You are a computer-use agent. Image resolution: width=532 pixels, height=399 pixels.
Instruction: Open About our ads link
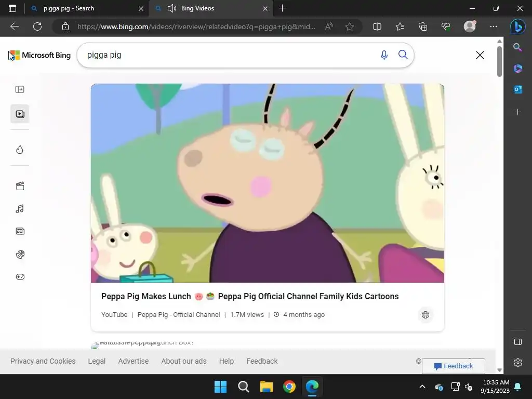[x=184, y=361]
